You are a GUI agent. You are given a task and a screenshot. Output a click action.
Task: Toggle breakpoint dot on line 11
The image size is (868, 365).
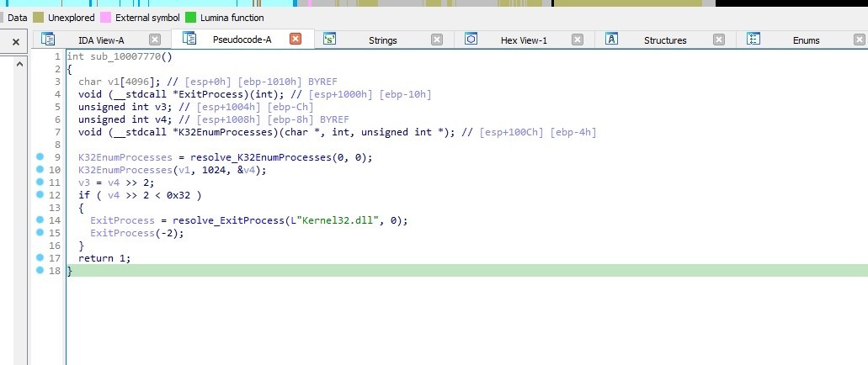click(x=40, y=182)
